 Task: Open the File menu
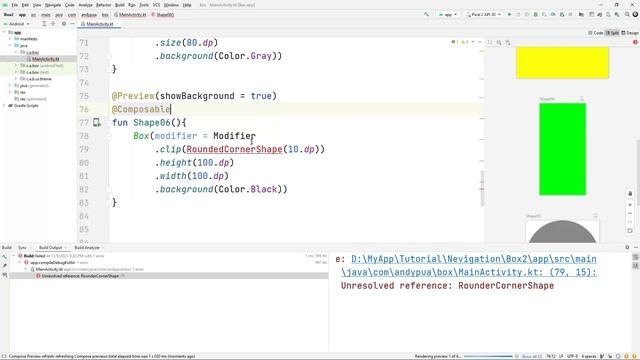(14, 5)
